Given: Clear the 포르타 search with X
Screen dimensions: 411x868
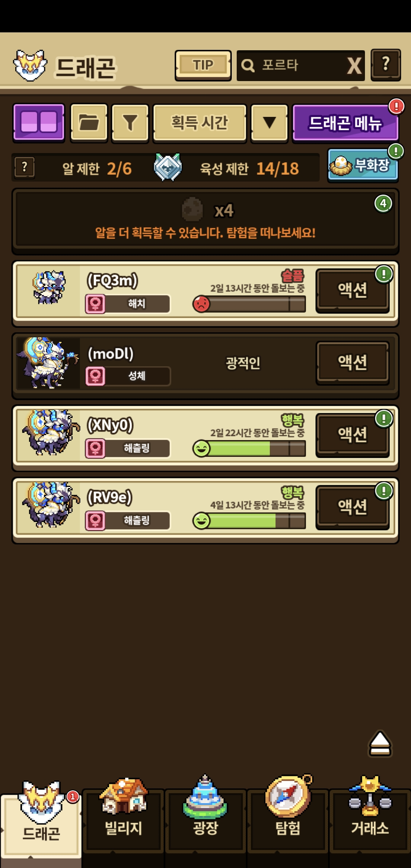Looking at the screenshot, I should (x=354, y=65).
